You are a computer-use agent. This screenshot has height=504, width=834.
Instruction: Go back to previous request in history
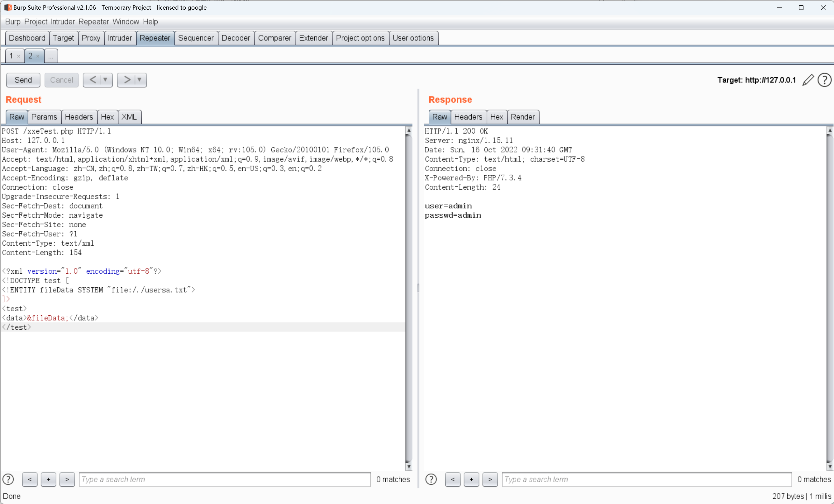tap(93, 80)
